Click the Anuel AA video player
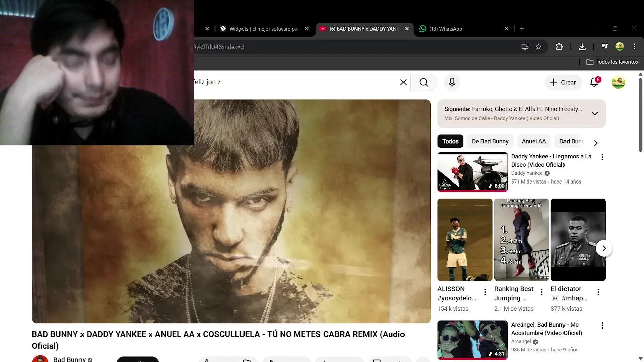This screenshot has width=644, height=362. click(231, 211)
